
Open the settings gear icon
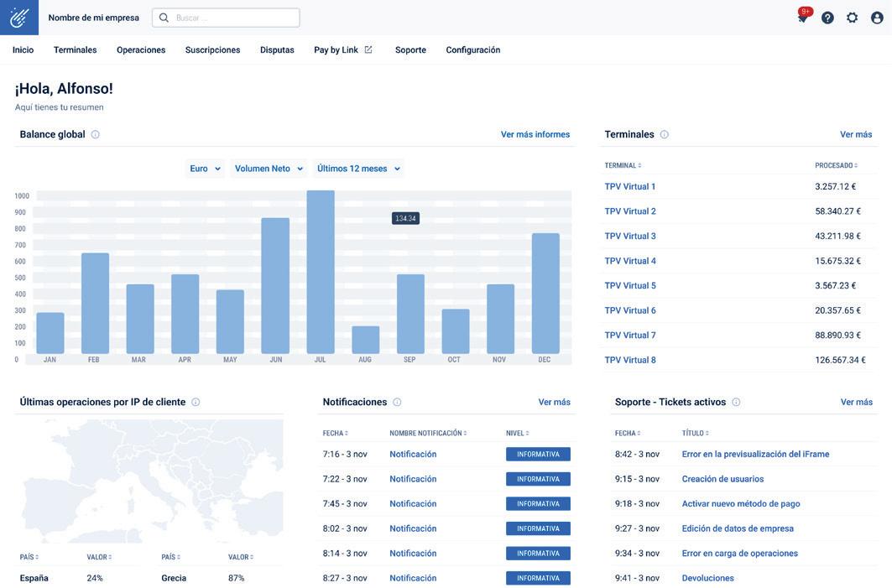tap(853, 18)
